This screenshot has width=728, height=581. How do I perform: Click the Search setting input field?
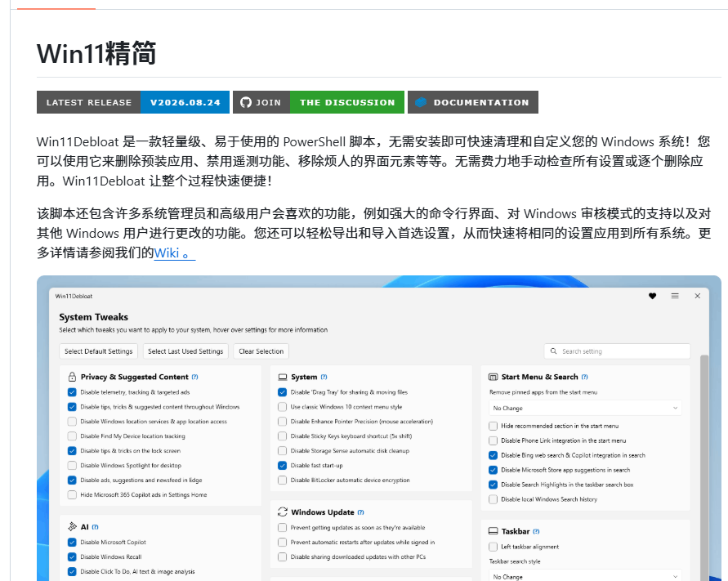click(x=617, y=351)
